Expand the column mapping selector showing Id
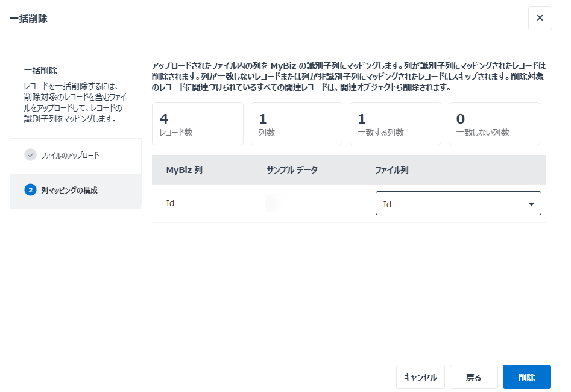This screenshot has height=392, width=571. pyautogui.click(x=458, y=204)
